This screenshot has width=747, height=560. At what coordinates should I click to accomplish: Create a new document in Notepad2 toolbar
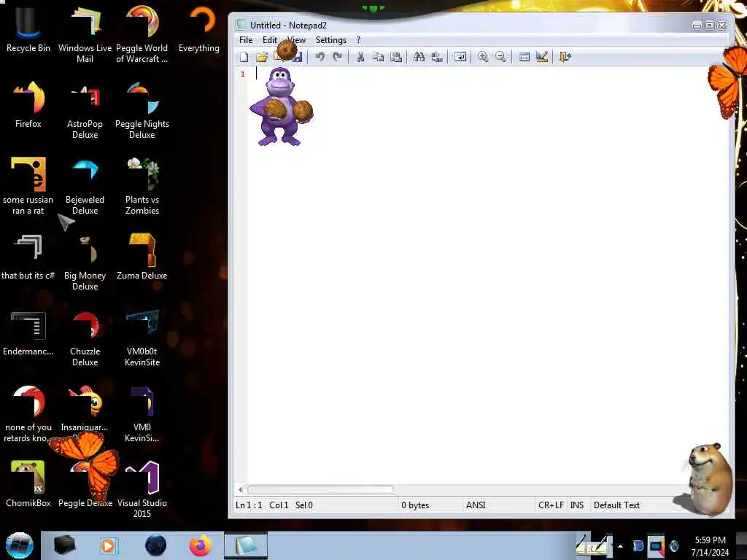[244, 57]
